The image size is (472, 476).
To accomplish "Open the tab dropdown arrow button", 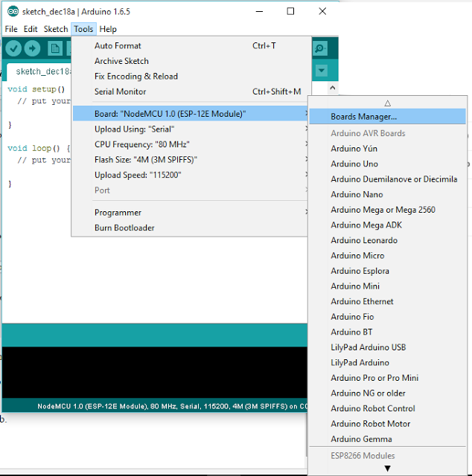I will tap(322, 71).
